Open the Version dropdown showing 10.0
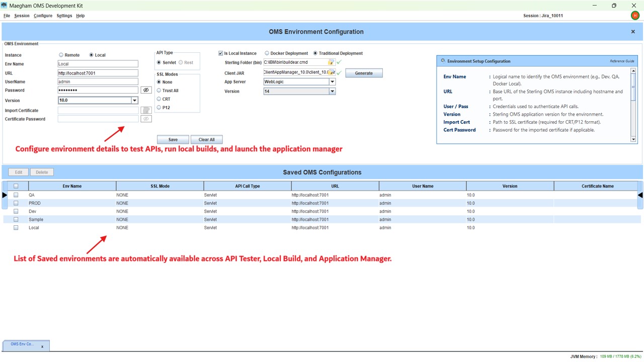This screenshot has height=362, width=644. click(x=134, y=100)
